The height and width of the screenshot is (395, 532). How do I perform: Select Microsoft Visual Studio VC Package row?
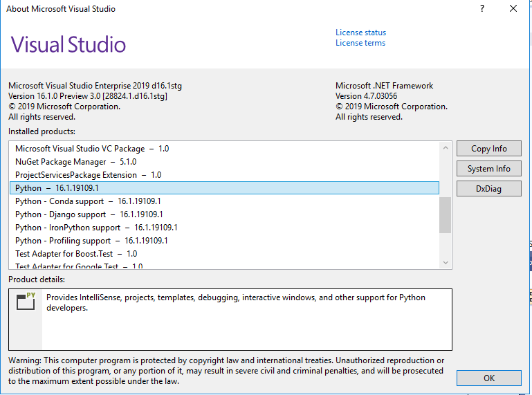[224, 149]
